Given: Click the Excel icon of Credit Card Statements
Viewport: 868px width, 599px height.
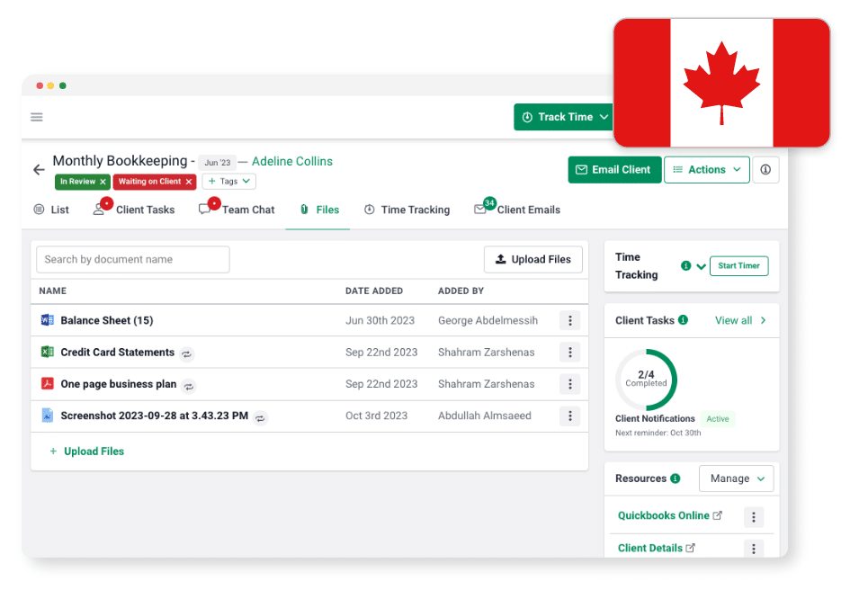Looking at the screenshot, I should [x=48, y=352].
